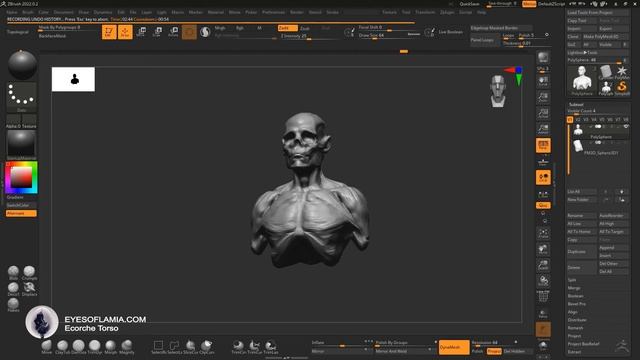Adjust the Focal Shift slider
The height and width of the screenshot is (360, 640).
click(x=389, y=28)
